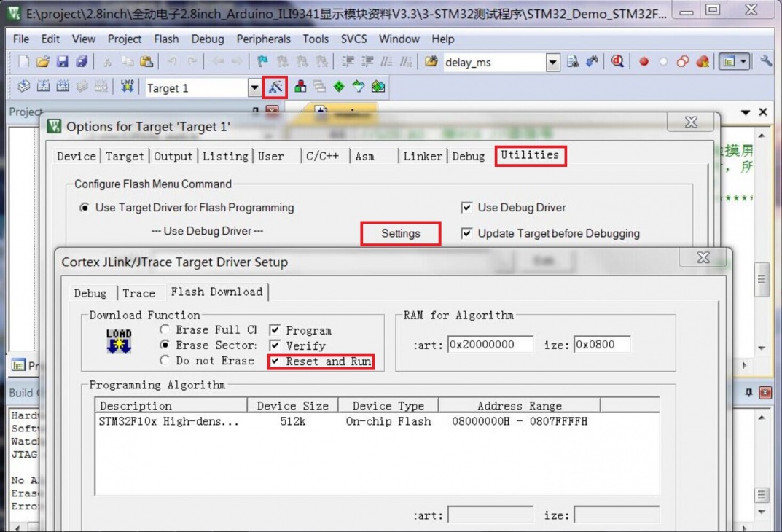Open file using the folder icon
Viewport: 782px width, 532px height.
pyautogui.click(x=42, y=62)
